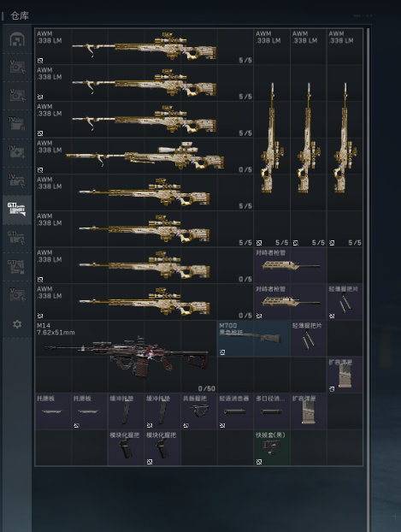Select the AWM with large white scope
The width and height of the screenshot is (401, 532).
pyautogui.click(x=144, y=156)
